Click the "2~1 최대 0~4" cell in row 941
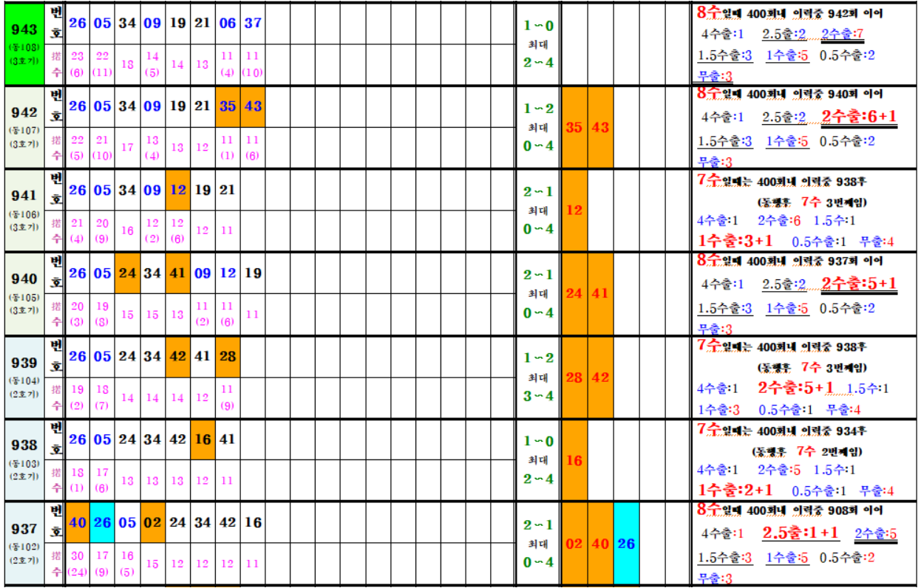The height and width of the screenshot is (588, 921). [538, 210]
